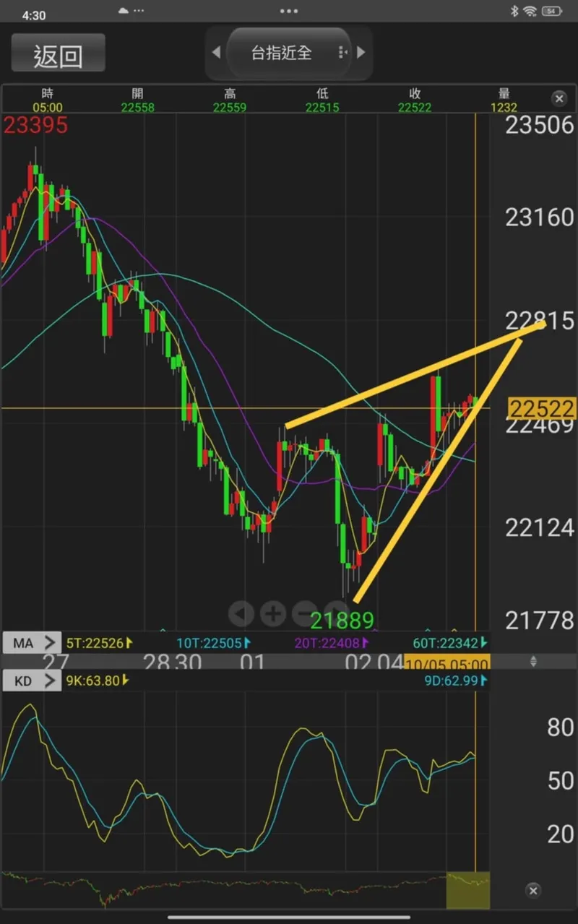The width and height of the screenshot is (578, 924).
Task: Pan chart right with round arrow icon
Action: [x=336, y=613]
